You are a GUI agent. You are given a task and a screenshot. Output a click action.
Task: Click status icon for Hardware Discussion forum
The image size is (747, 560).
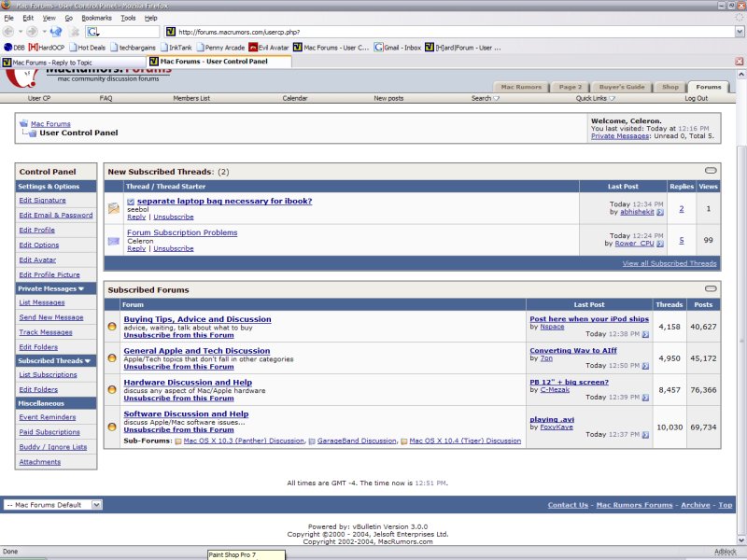112,389
